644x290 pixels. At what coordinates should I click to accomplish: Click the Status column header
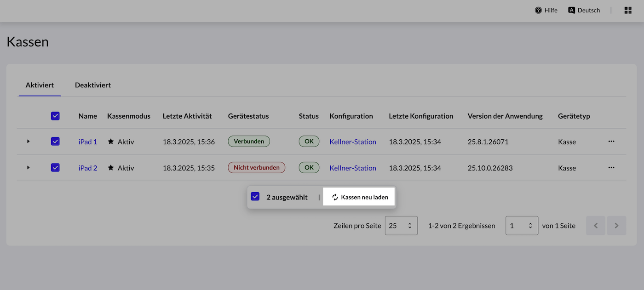[309, 116]
